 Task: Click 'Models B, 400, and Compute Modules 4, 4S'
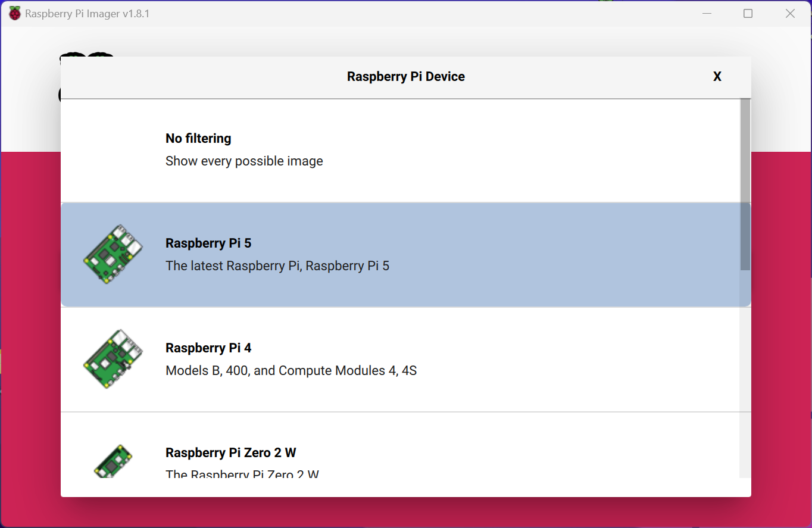(x=291, y=371)
